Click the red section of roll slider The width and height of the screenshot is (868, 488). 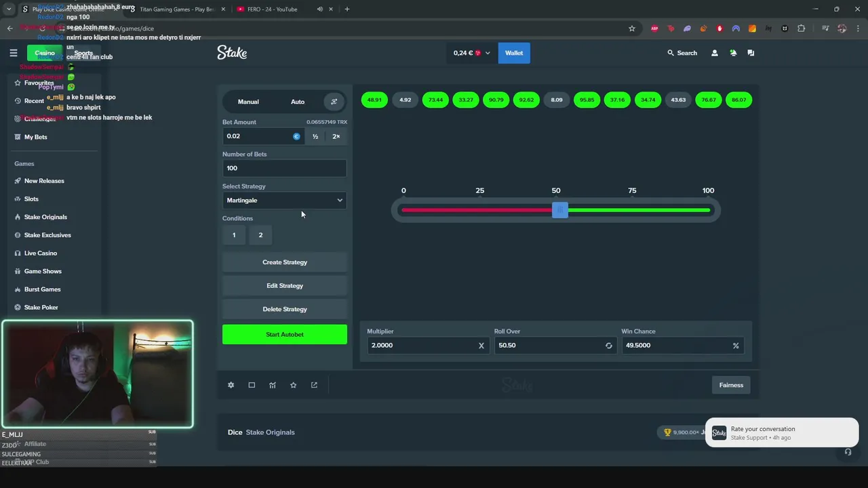tap(477, 210)
